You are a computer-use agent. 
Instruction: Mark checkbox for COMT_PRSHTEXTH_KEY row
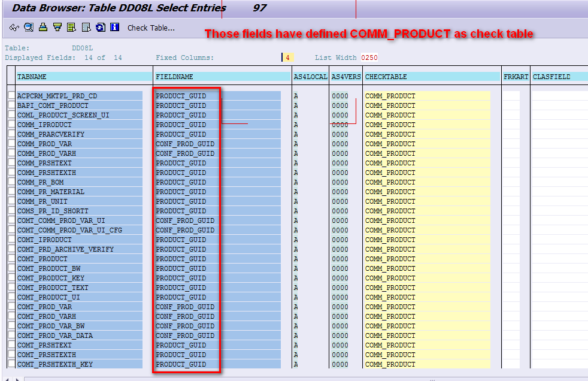point(11,364)
